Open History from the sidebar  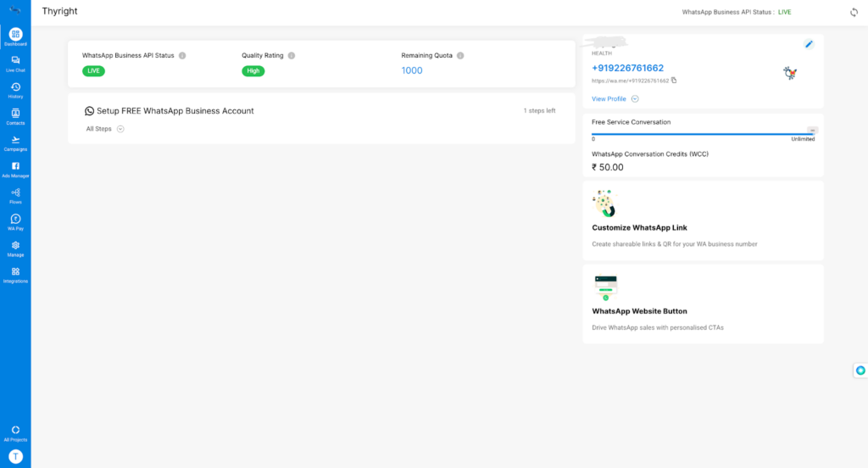15,90
